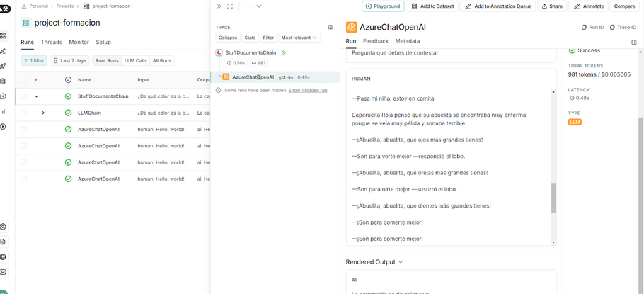The image size is (644, 294).
Task: Open the database cylinder icon in left sidebar
Action: point(4,81)
